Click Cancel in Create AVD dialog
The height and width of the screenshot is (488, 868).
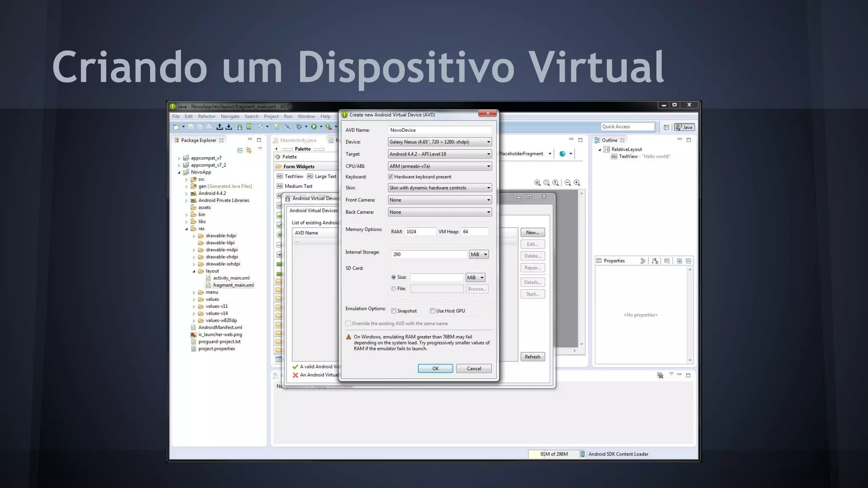474,369
